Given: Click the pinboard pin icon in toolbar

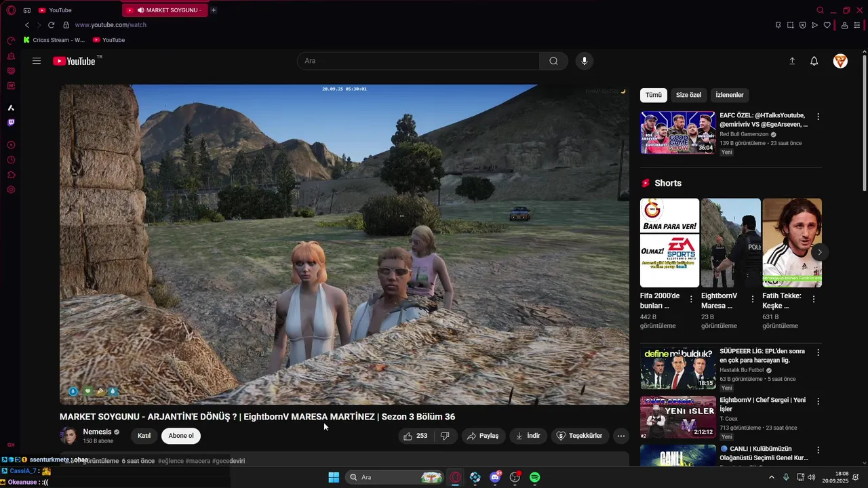Looking at the screenshot, I should pyautogui.click(x=778, y=25).
